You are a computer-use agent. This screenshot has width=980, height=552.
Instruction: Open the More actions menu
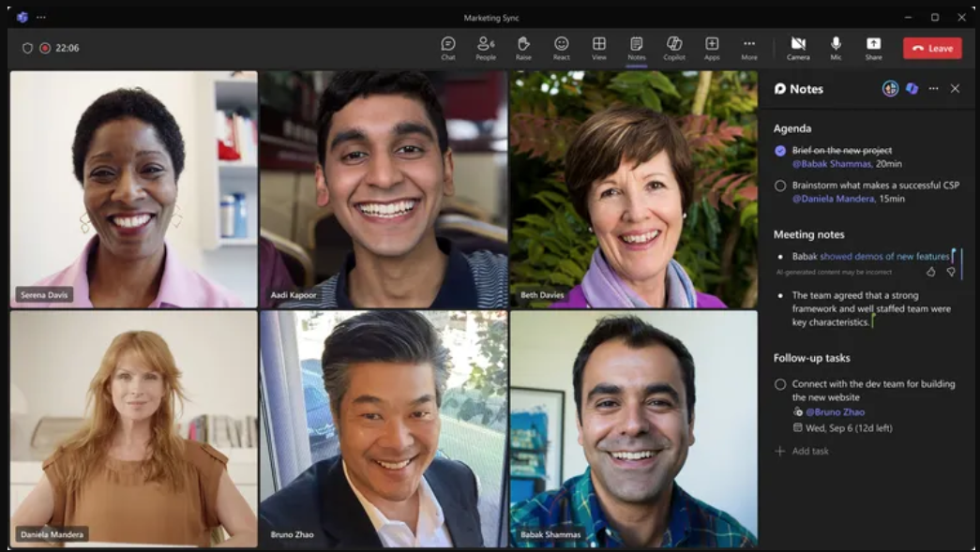[x=749, y=48]
